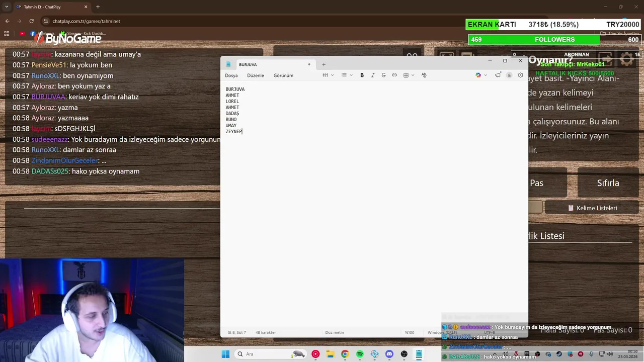Open Notepad feedback megaphone icon
The image size is (644, 362).
pos(498,75)
